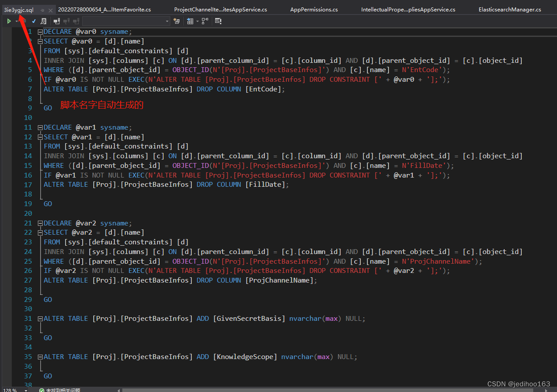Image resolution: width=557 pixels, height=392 pixels.
Task: Click the estimated execution plan script icon
Action: point(43,21)
